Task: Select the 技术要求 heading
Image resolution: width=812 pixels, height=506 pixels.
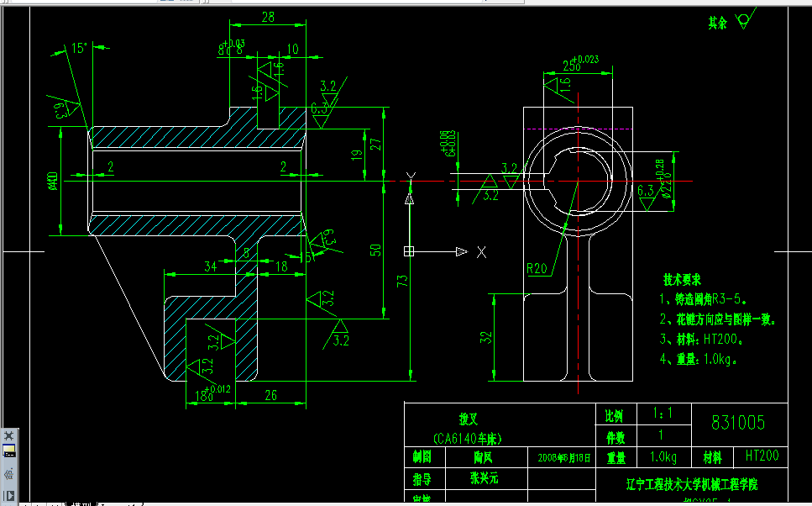Action: click(682, 280)
